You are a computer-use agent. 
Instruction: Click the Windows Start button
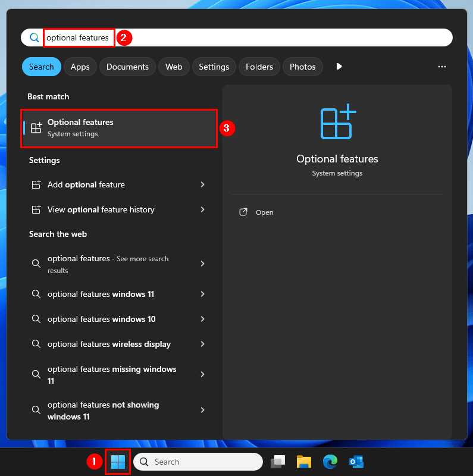[118, 462]
